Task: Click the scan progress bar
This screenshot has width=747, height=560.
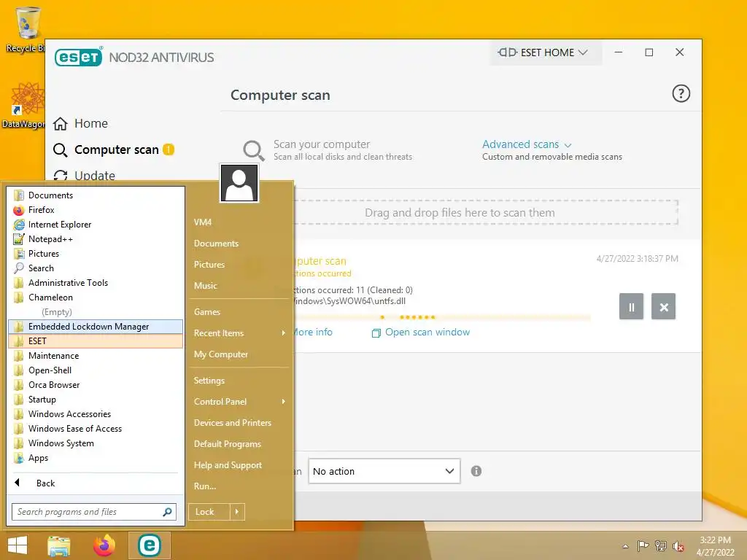Action: tap(442, 317)
